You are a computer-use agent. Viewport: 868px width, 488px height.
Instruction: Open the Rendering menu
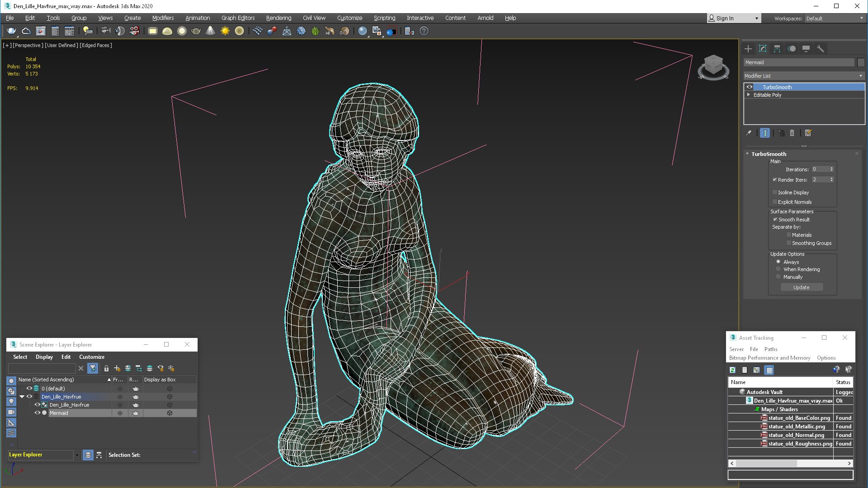(x=278, y=18)
